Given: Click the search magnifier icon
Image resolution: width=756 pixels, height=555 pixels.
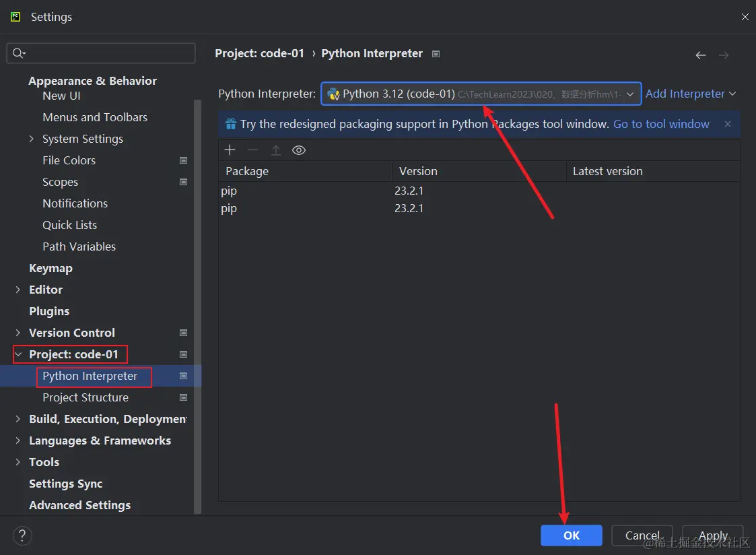Looking at the screenshot, I should pyautogui.click(x=19, y=53).
